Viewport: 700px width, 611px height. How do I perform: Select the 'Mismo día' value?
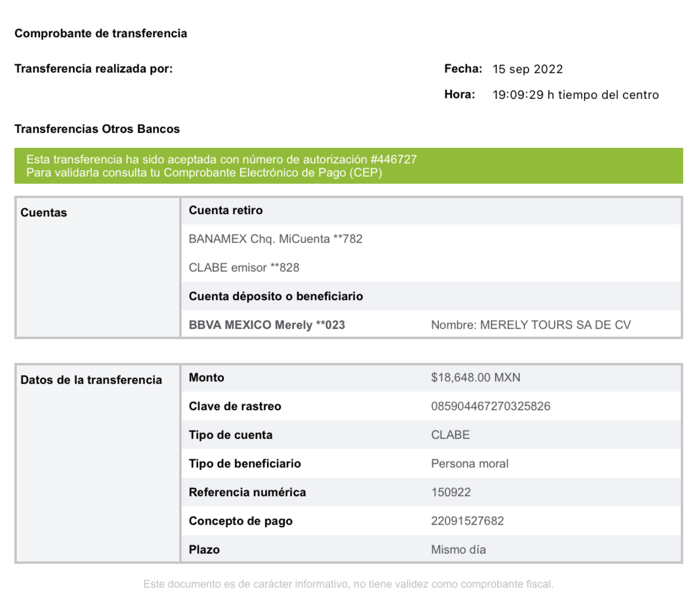[458, 550]
